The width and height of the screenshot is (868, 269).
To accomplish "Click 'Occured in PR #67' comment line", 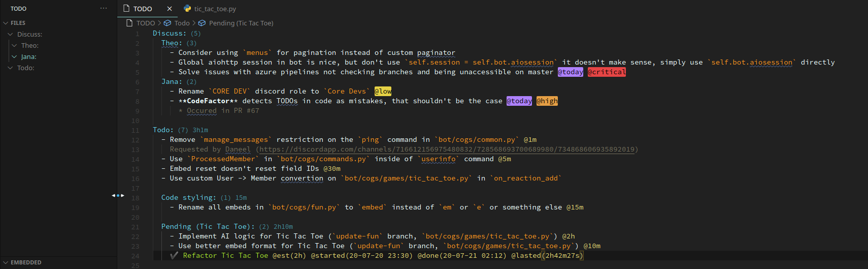I will tap(219, 111).
